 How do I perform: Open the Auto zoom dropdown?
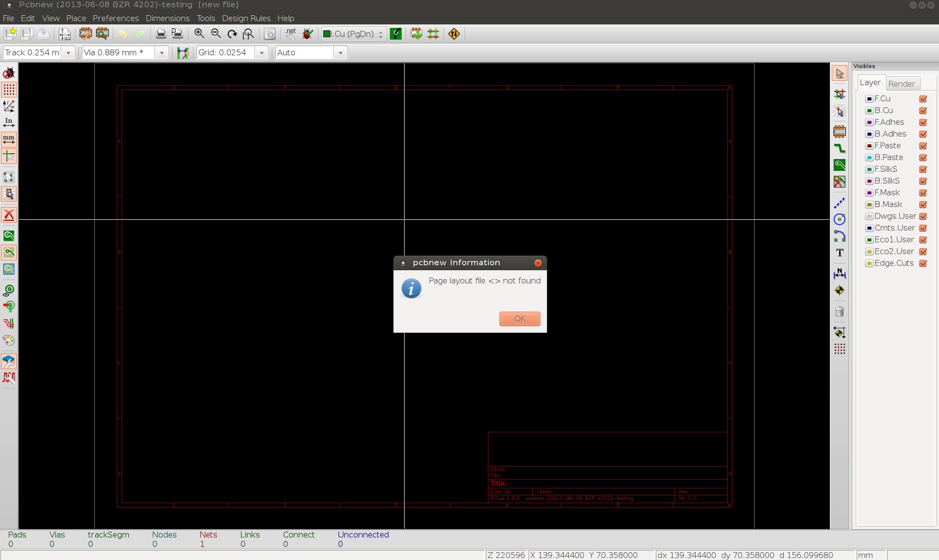[x=340, y=53]
